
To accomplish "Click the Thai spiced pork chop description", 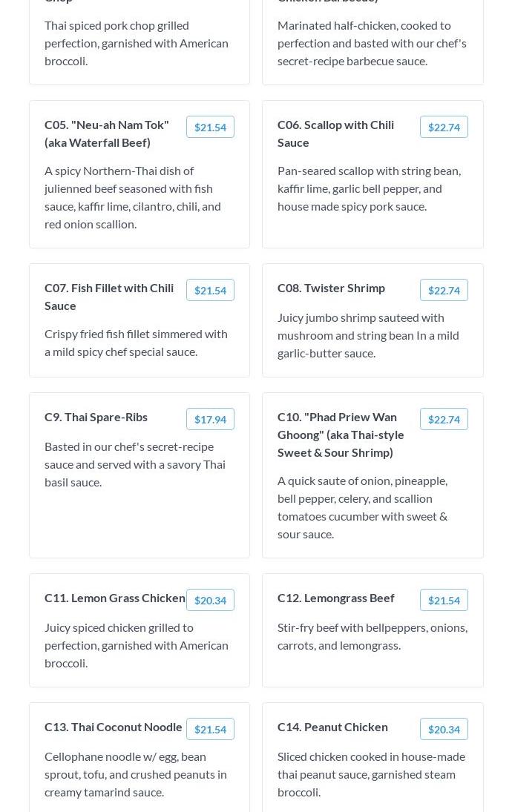I will [x=137, y=43].
